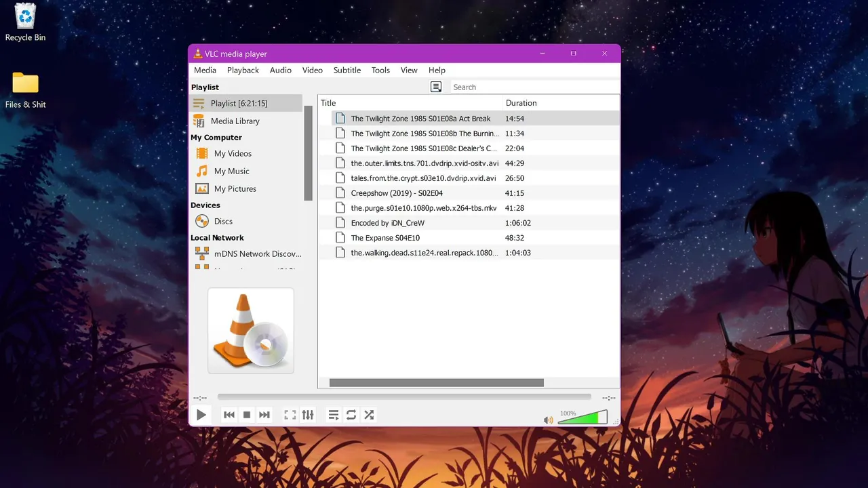Open the Help menu
Viewport: 868px width, 488px height.
(437, 70)
